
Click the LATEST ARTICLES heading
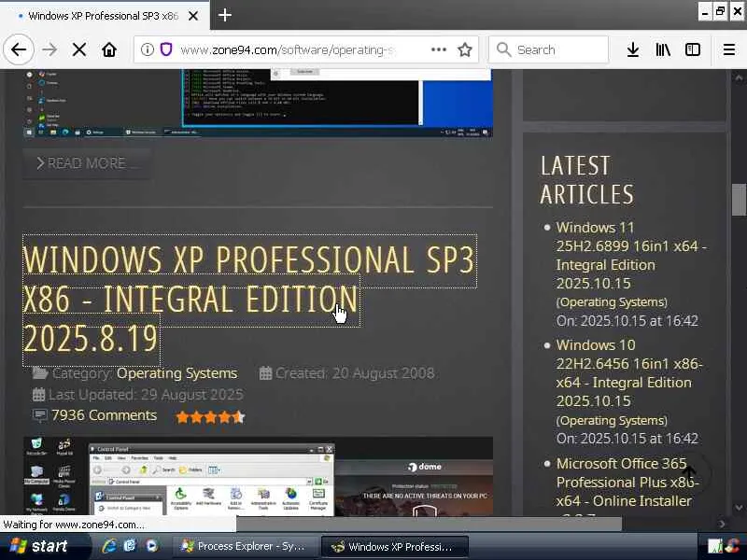tap(587, 180)
